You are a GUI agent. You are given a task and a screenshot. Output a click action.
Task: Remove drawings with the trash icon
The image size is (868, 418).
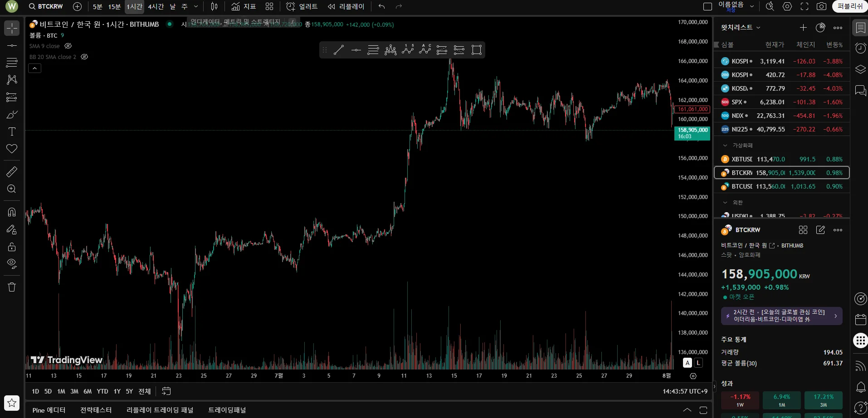(x=12, y=287)
